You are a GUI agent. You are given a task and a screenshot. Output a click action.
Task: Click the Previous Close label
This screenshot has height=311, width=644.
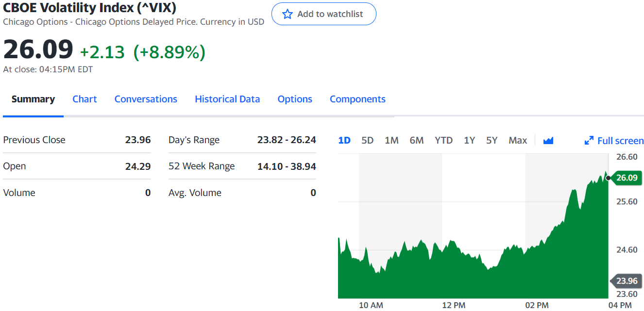tap(34, 140)
